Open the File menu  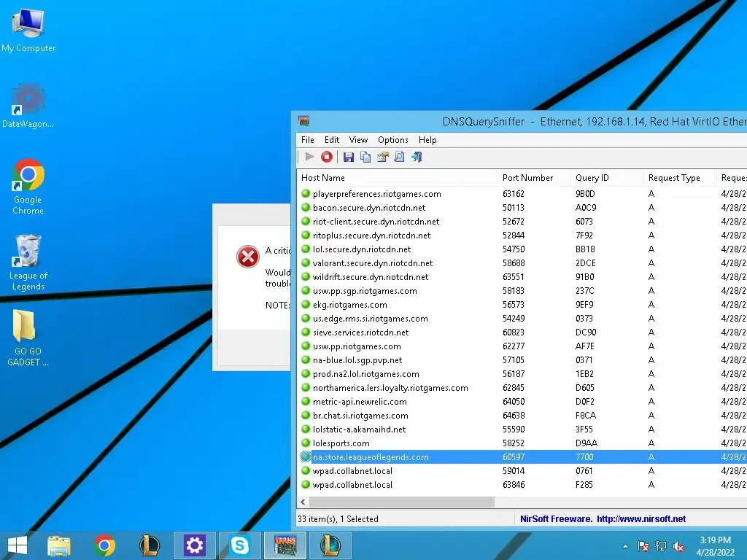[x=307, y=139]
